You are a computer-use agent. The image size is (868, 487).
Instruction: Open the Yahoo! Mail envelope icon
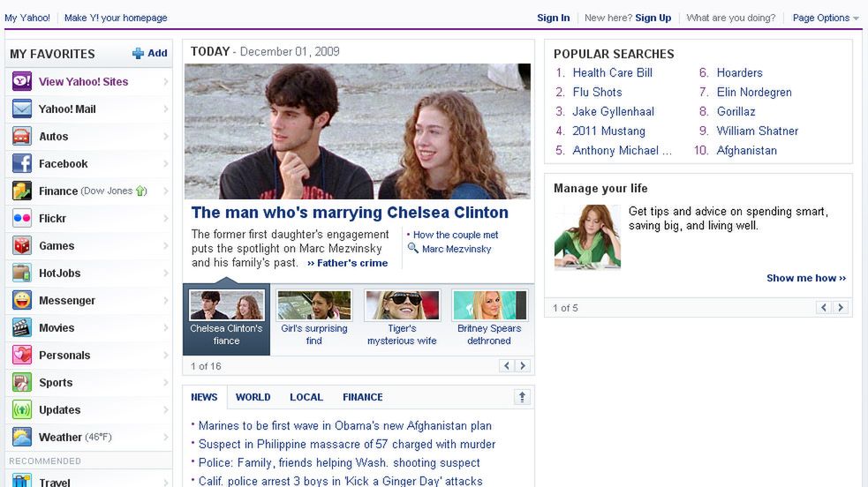click(21, 109)
